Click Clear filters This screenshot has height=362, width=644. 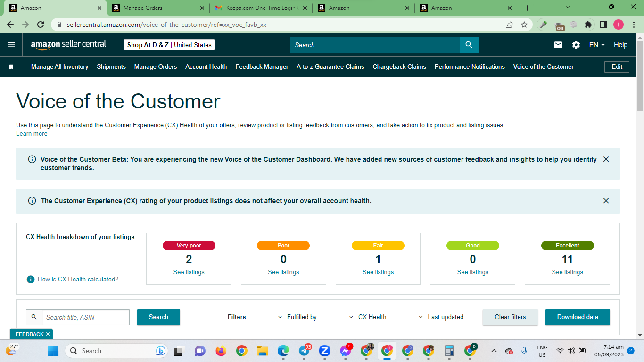[x=510, y=317]
